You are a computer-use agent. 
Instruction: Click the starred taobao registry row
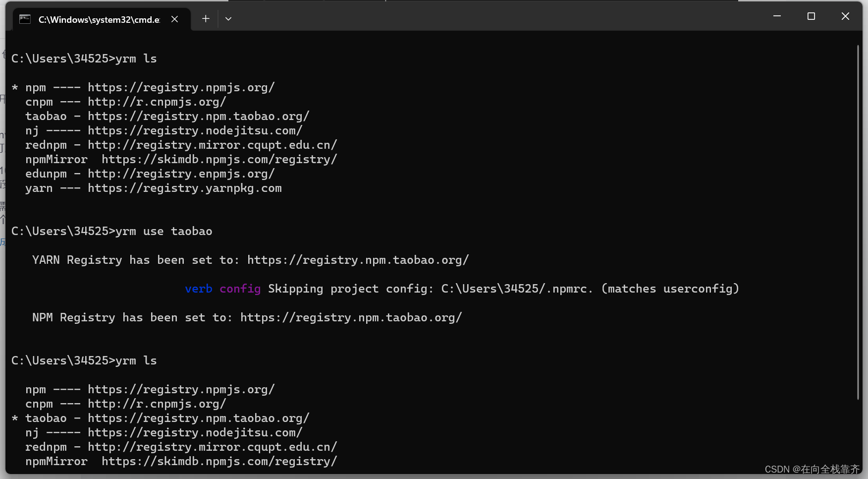coord(161,419)
